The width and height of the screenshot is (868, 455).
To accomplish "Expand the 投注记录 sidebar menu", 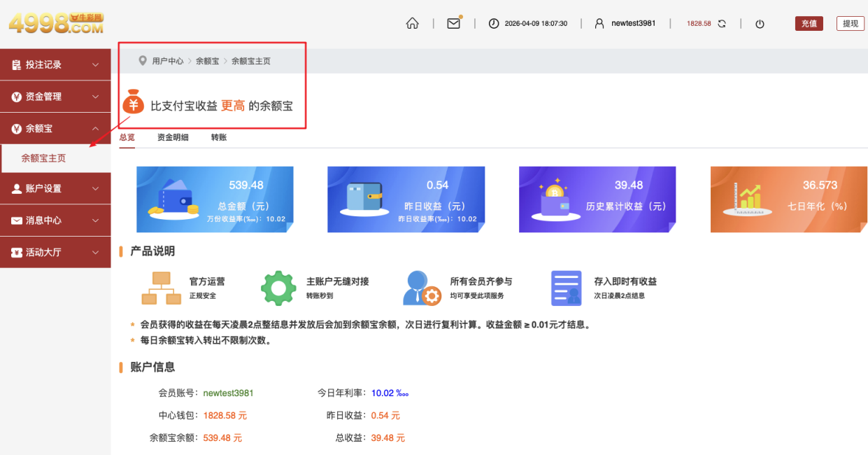I will click(55, 64).
